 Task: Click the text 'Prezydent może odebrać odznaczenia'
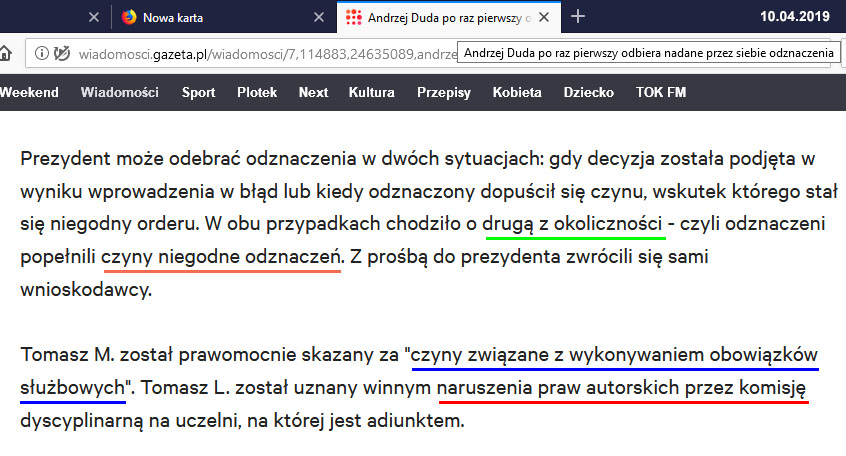tap(188, 159)
